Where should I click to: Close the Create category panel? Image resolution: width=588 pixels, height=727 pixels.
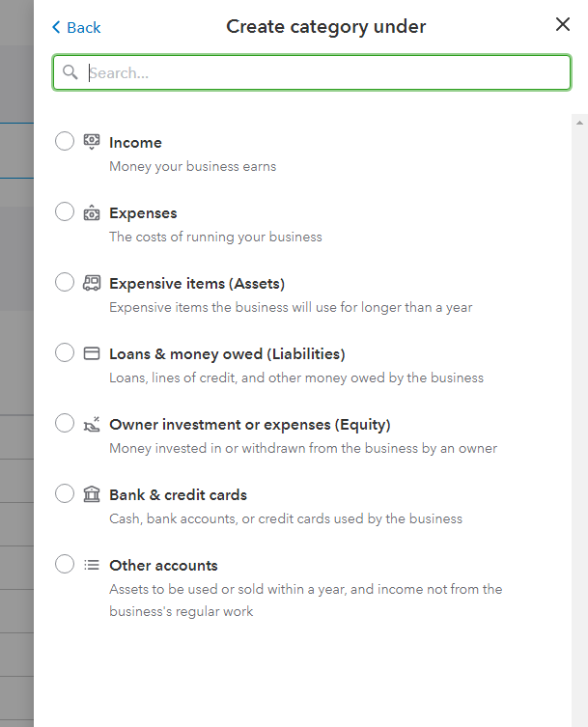[563, 25]
